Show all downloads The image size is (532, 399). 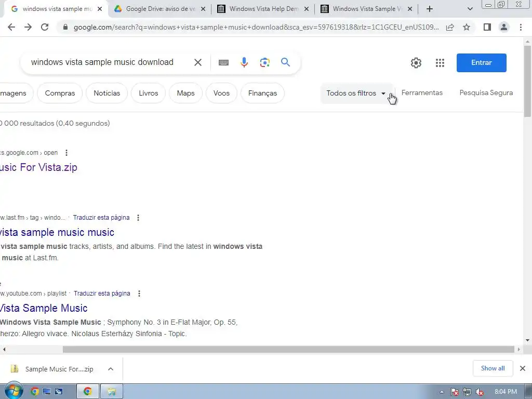tap(493, 368)
